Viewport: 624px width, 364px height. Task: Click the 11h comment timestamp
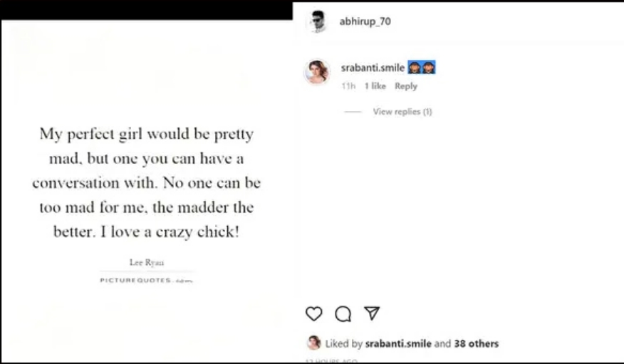[x=348, y=86]
